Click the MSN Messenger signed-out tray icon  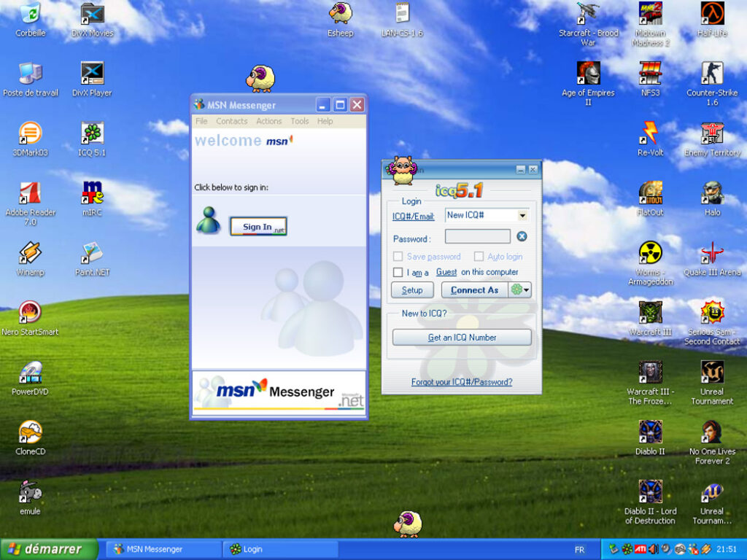(693, 550)
